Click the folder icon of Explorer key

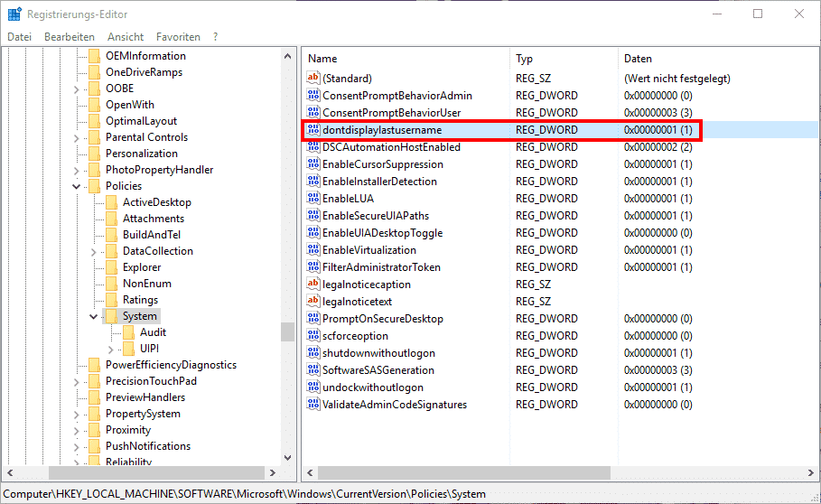pos(111,267)
